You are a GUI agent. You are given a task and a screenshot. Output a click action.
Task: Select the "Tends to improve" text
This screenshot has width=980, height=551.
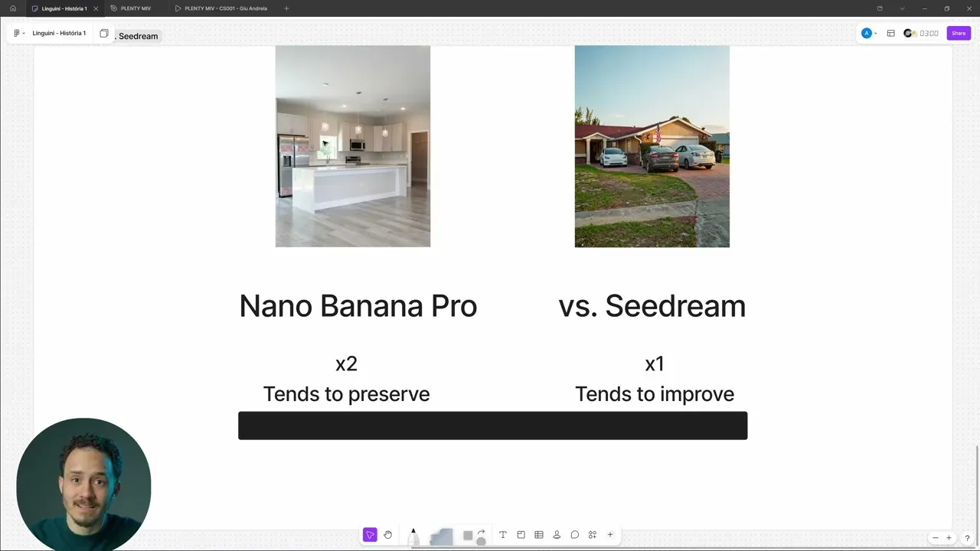[x=655, y=394]
